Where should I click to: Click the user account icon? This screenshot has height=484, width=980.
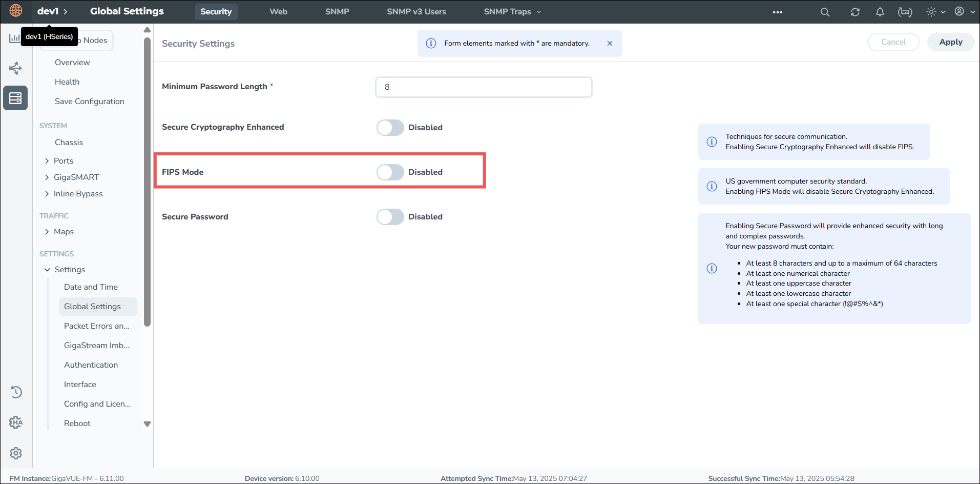pyautogui.click(x=960, y=11)
